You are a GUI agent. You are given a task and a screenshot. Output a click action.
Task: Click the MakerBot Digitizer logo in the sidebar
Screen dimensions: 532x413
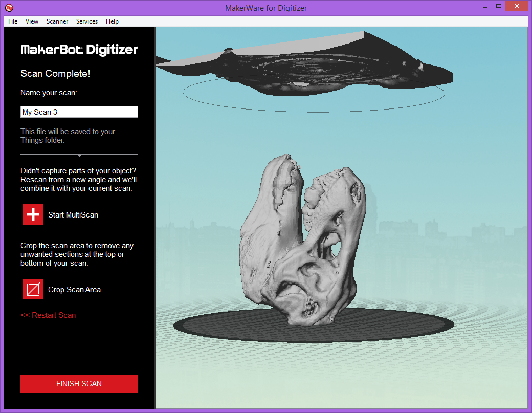tap(79, 50)
